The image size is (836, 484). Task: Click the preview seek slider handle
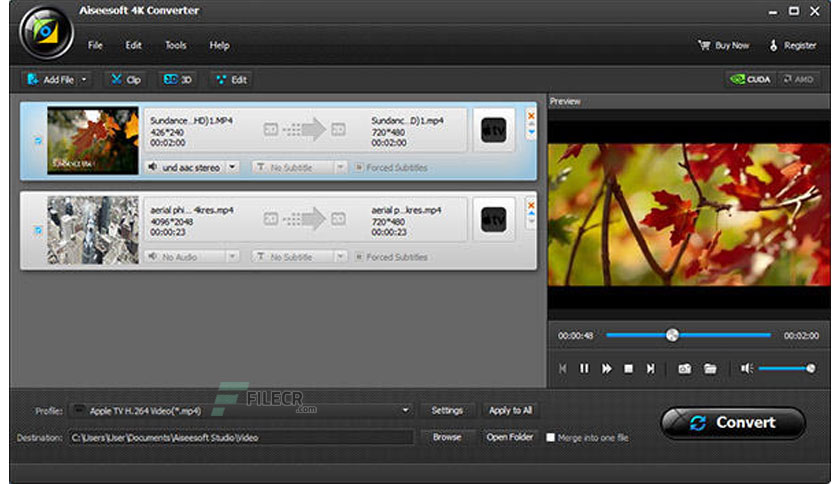[x=672, y=335]
